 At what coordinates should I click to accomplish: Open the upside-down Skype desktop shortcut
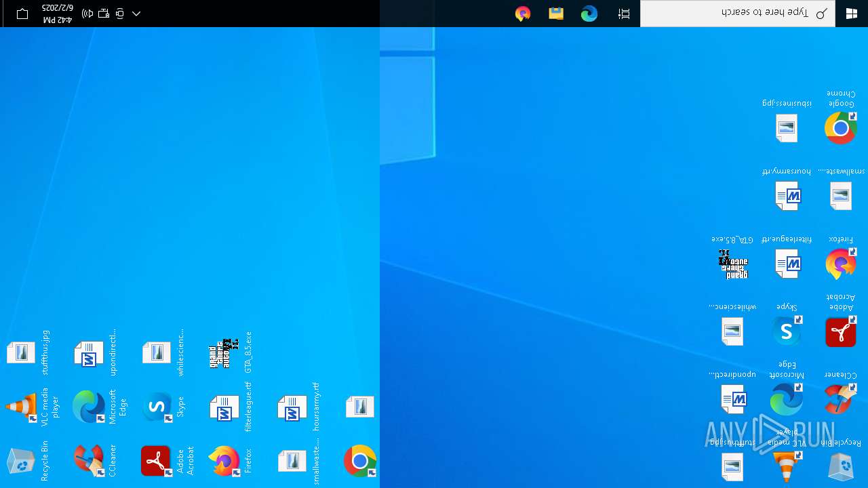(787, 331)
